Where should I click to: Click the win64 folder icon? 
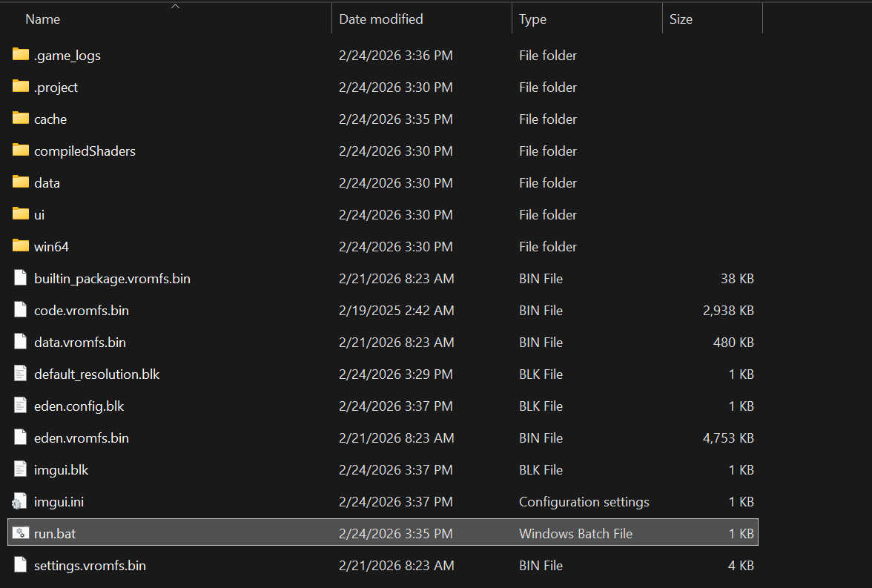(20, 246)
